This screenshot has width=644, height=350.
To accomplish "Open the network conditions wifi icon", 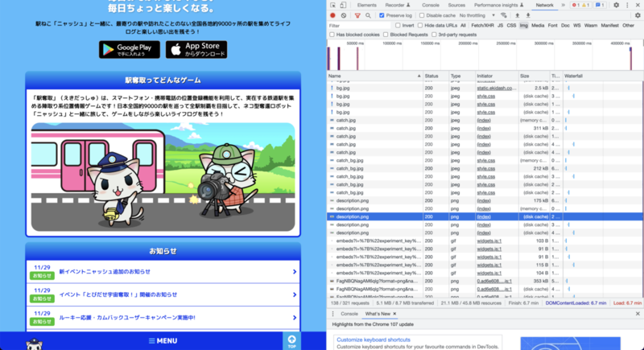I will click(x=504, y=15).
